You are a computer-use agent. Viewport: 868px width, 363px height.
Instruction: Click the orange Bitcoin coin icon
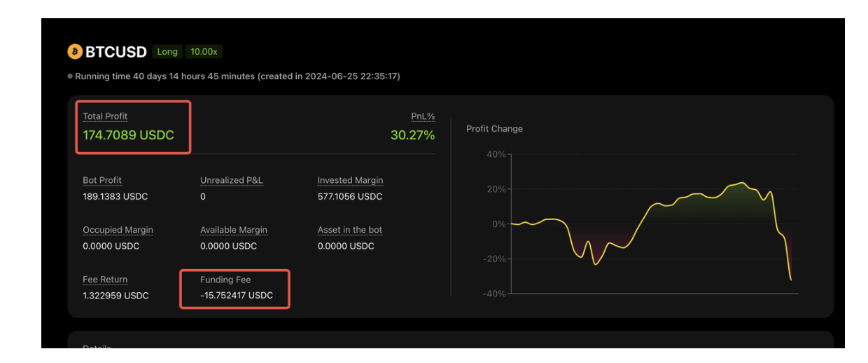pos(75,52)
